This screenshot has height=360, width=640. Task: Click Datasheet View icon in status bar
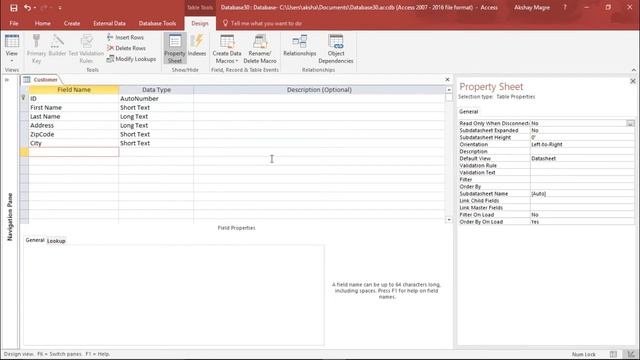pos(613,354)
